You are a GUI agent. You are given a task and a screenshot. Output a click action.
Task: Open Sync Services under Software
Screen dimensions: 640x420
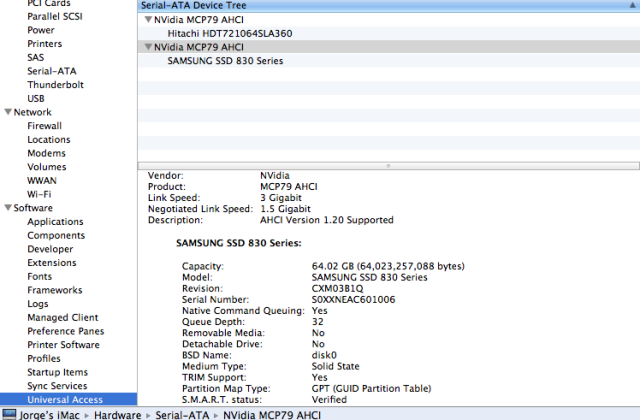coord(57,386)
